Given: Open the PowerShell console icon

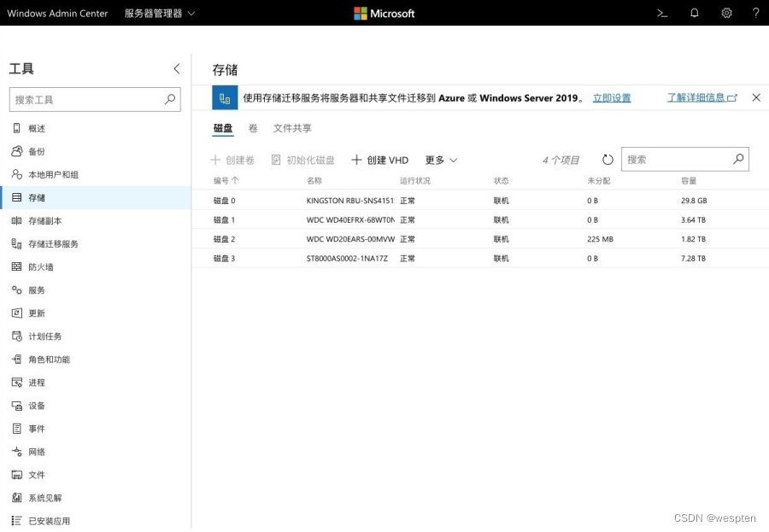Looking at the screenshot, I should click(x=662, y=13).
